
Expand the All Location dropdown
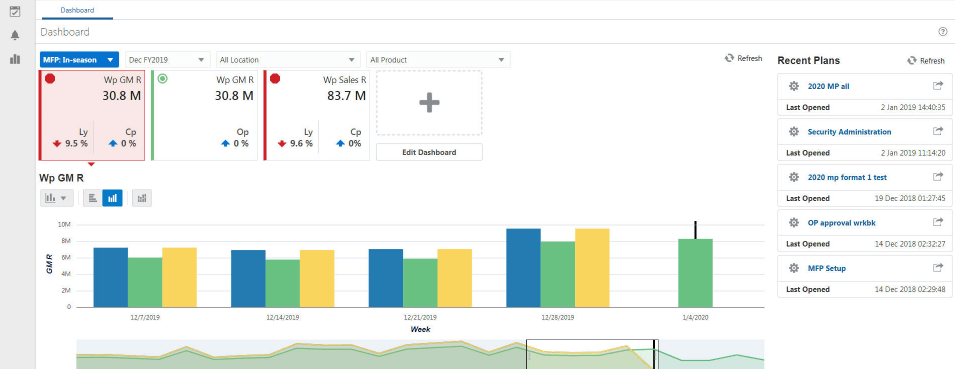(287, 60)
